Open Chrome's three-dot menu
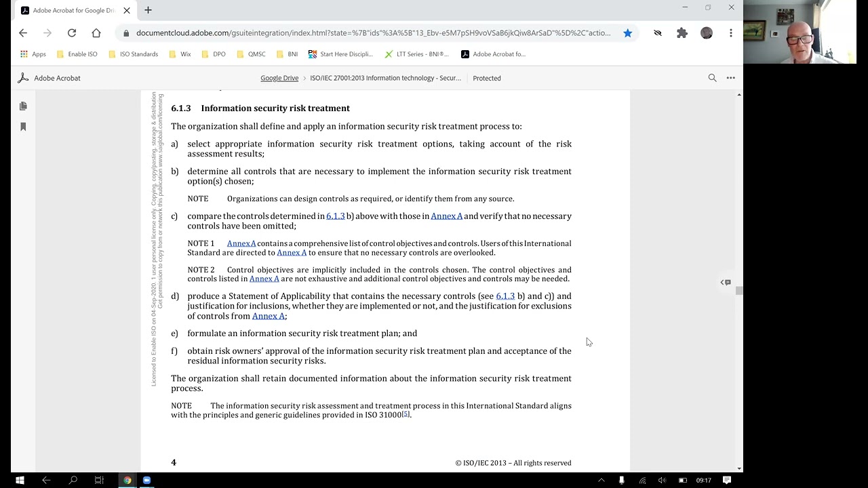This screenshot has width=868, height=488. click(x=731, y=33)
